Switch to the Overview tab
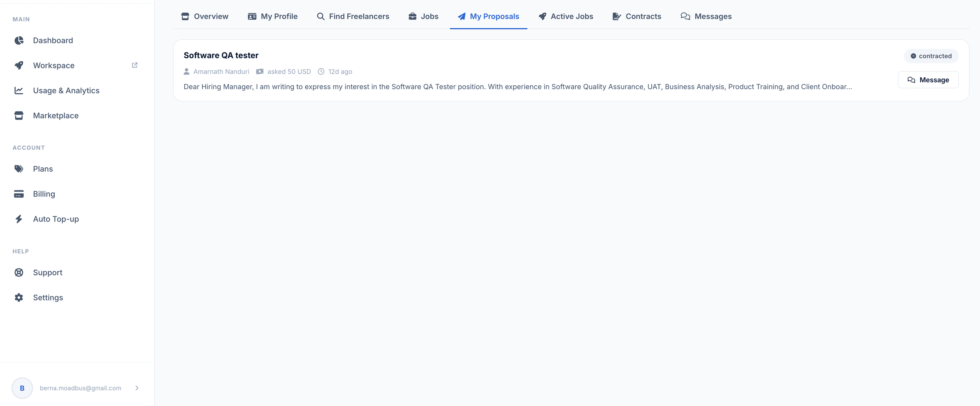The width and height of the screenshot is (980, 406). click(205, 16)
